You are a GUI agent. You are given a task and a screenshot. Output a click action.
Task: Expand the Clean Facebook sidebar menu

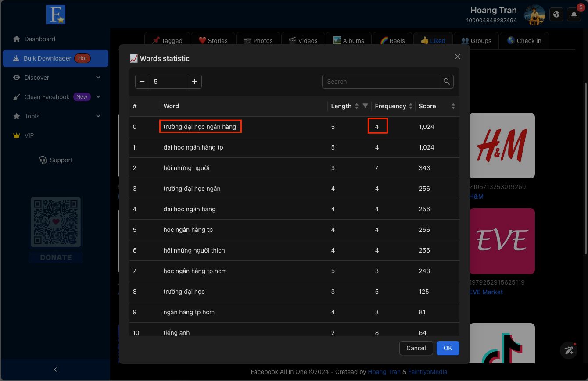pyautogui.click(x=56, y=97)
